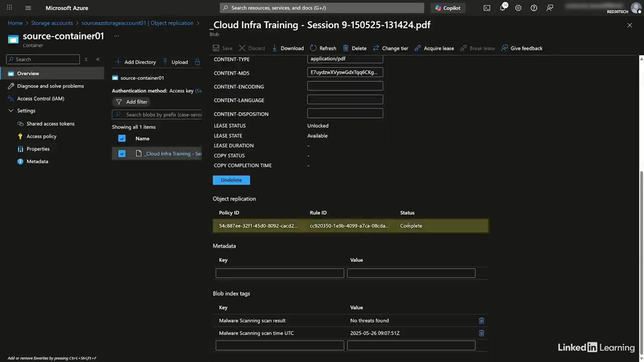Download the blob using the toolbar icon
Viewport: 644px width, 362px height.
[x=288, y=48]
